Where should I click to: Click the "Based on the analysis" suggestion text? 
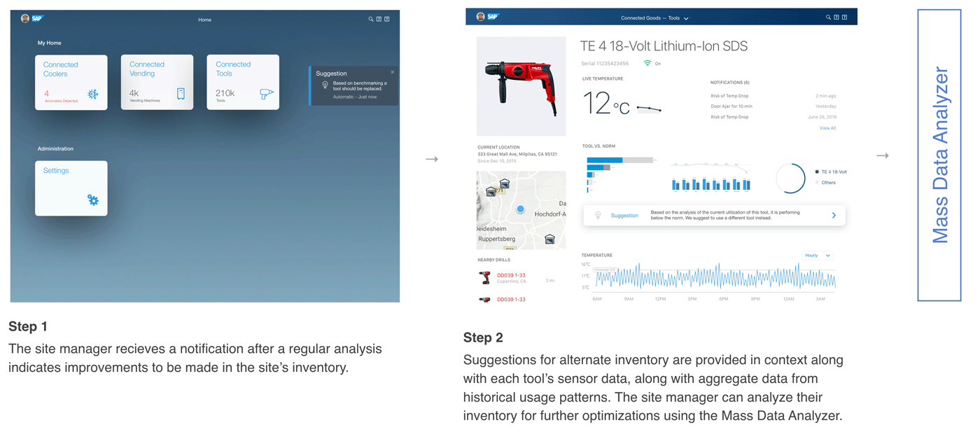(x=725, y=215)
